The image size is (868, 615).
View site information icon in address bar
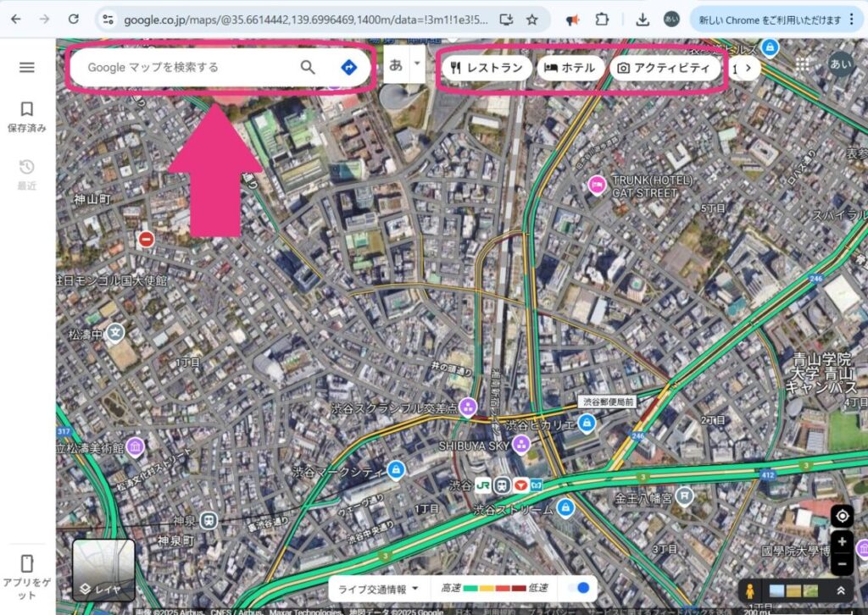(108, 20)
